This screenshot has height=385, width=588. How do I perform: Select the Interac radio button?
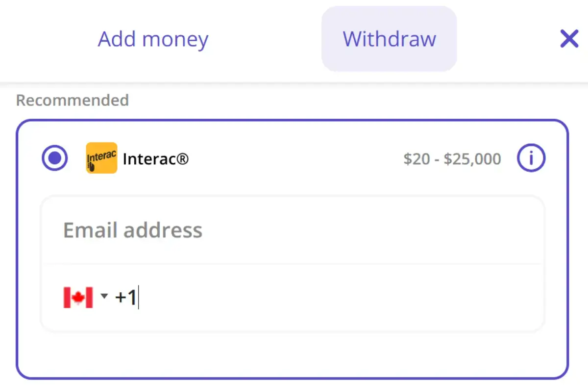coord(54,158)
